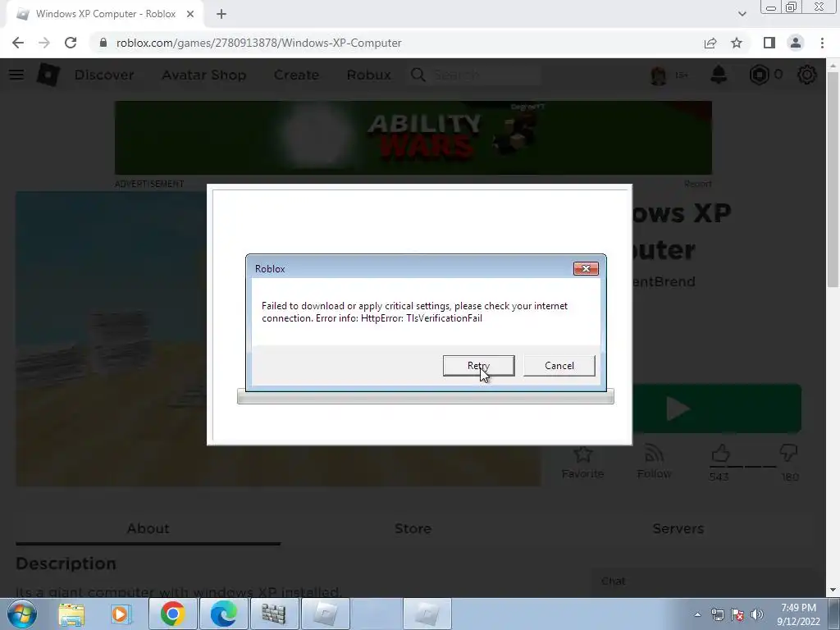Click Cancel in the Roblox error dialog
This screenshot has height=630, width=840.
tap(559, 365)
